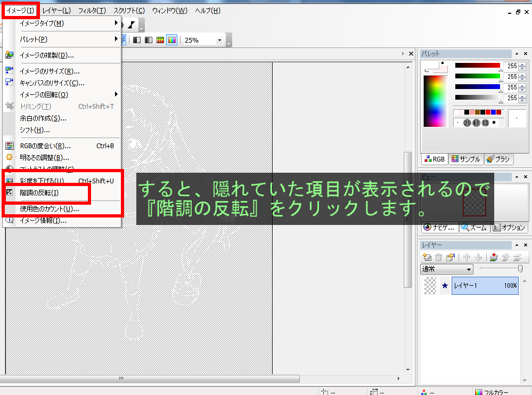Open the 25% zoom level dropdown
Image resolution: width=532 pixels, height=395 pixels.
(219, 40)
